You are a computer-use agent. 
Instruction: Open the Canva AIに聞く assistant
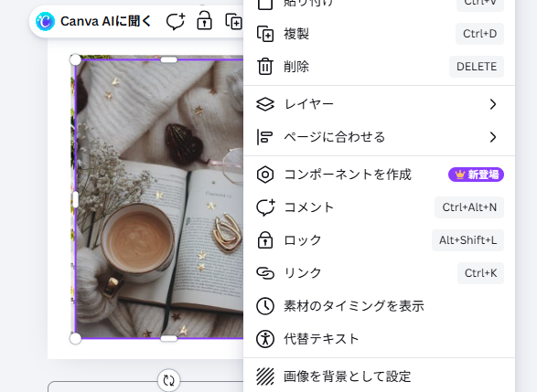coord(93,22)
